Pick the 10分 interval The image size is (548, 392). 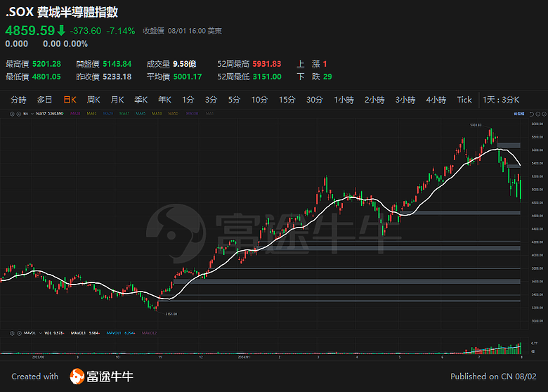259,100
